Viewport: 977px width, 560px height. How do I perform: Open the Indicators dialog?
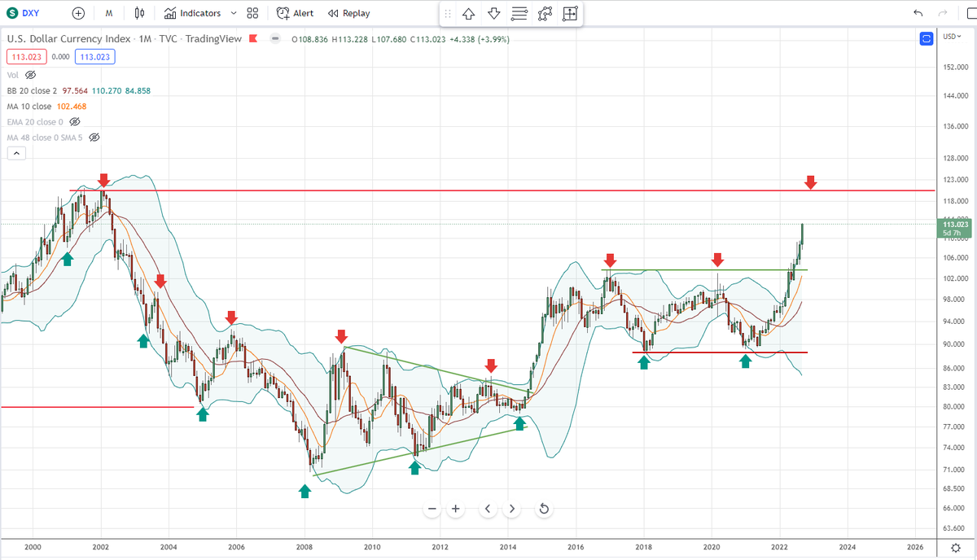192,13
